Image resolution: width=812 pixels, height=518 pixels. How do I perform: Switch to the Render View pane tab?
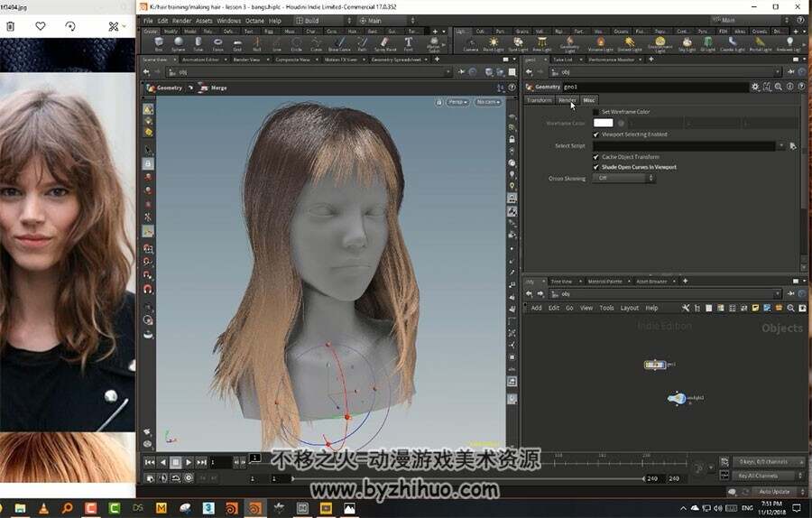point(246,60)
